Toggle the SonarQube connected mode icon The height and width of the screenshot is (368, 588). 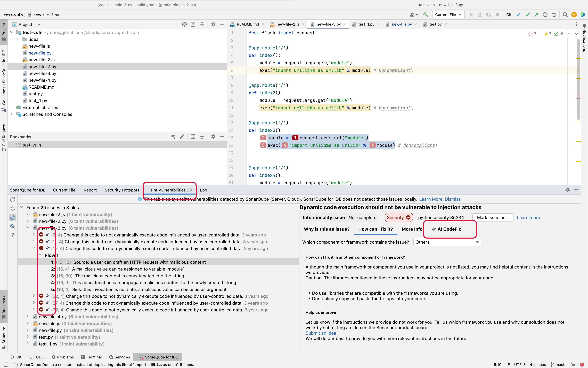13,217
